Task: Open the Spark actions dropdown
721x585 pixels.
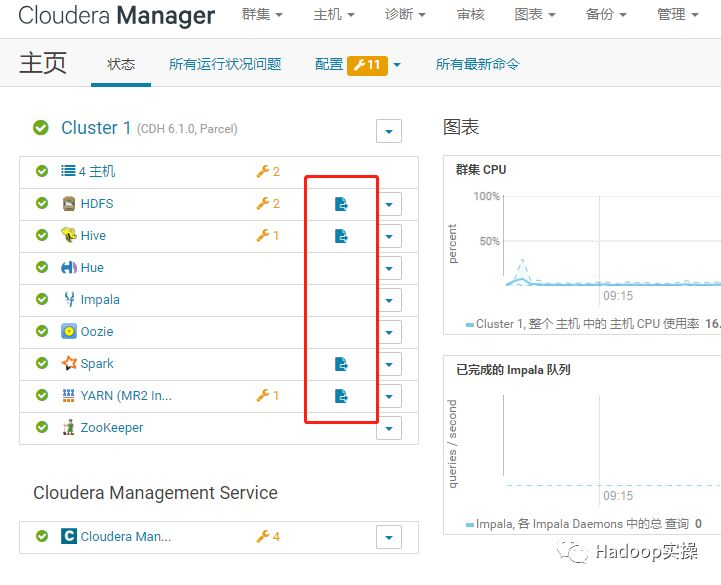Action: click(x=389, y=364)
